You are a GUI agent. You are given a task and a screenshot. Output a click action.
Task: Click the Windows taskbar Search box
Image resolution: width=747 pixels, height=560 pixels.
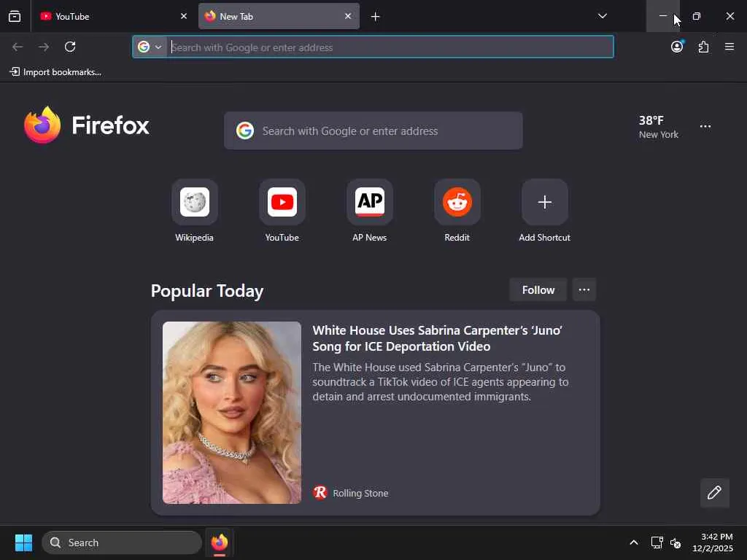click(x=122, y=542)
